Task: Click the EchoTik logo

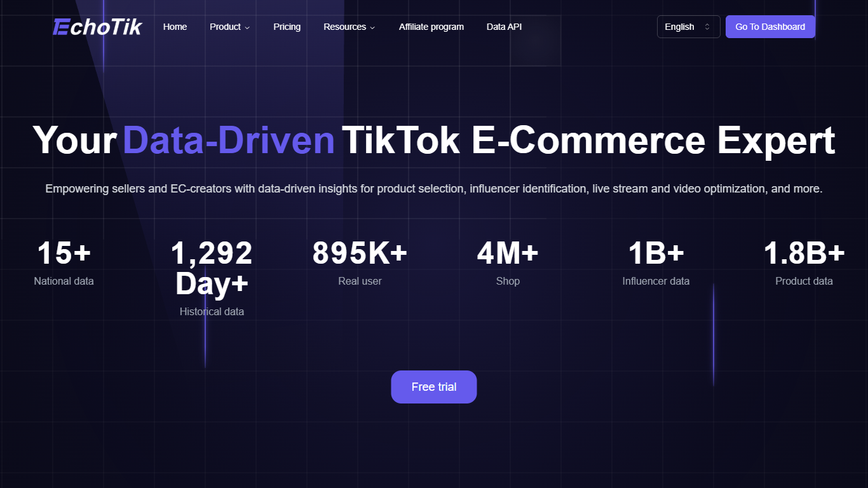Action: [98, 27]
